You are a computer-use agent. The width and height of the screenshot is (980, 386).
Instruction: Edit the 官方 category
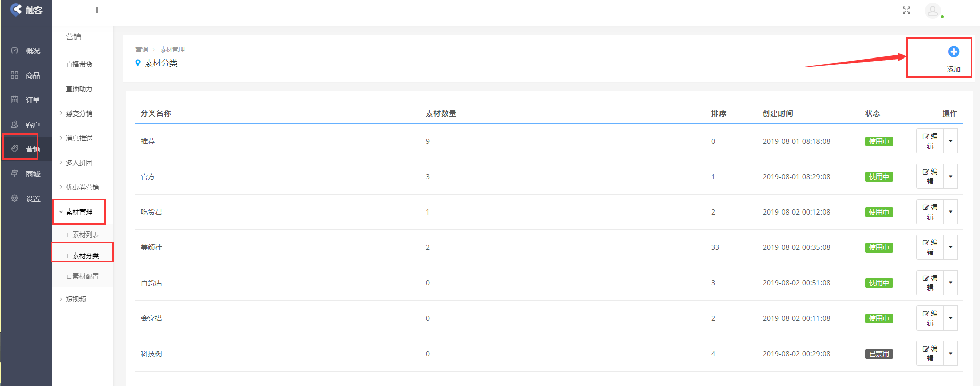pos(930,176)
